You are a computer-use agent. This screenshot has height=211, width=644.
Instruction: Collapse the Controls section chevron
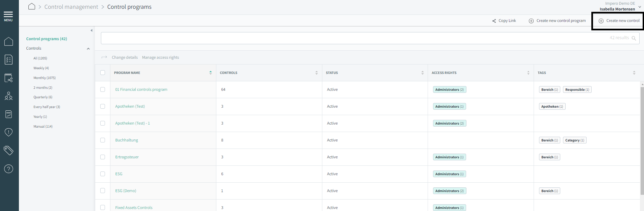88,49
